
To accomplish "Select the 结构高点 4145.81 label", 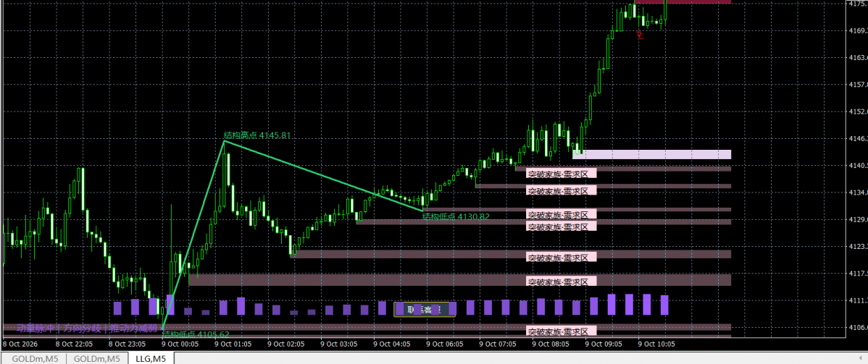I will click(257, 135).
